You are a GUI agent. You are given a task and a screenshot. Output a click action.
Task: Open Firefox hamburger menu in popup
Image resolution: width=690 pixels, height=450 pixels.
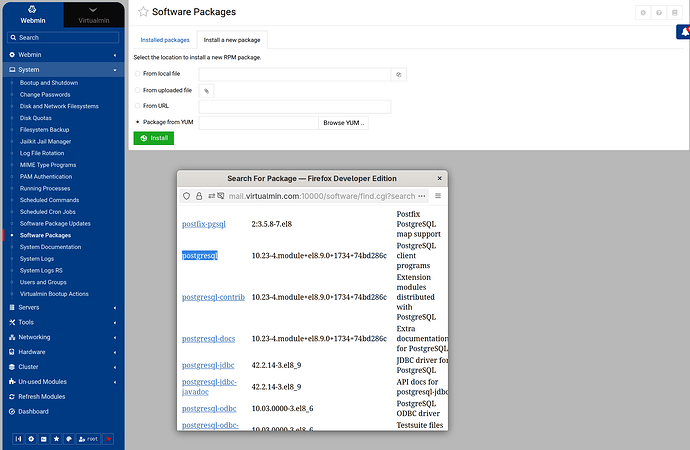(437, 196)
